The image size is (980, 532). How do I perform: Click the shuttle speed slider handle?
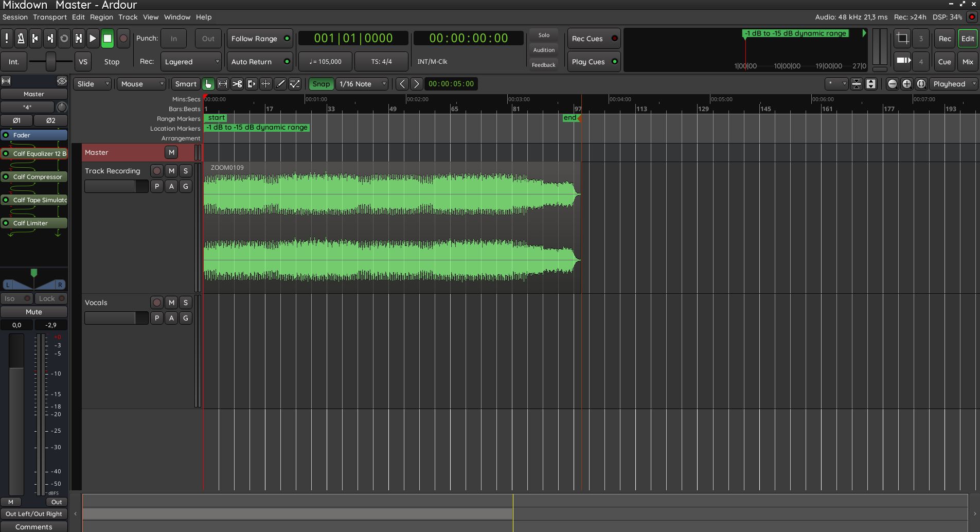pyautogui.click(x=50, y=62)
